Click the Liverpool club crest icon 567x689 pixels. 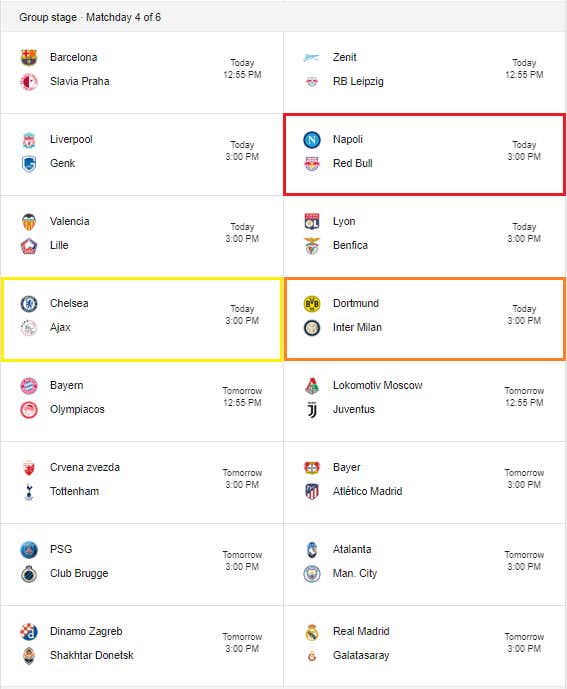[x=29, y=140]
